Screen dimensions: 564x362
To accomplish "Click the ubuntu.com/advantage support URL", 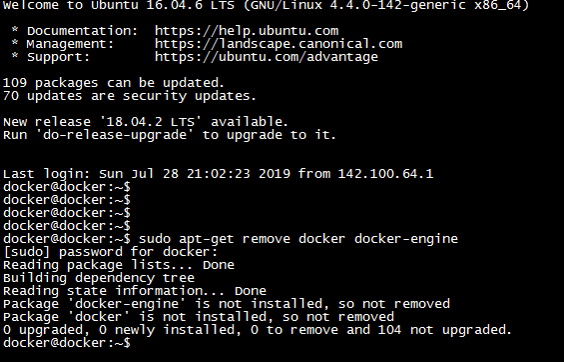I will (x=267, y=57).
